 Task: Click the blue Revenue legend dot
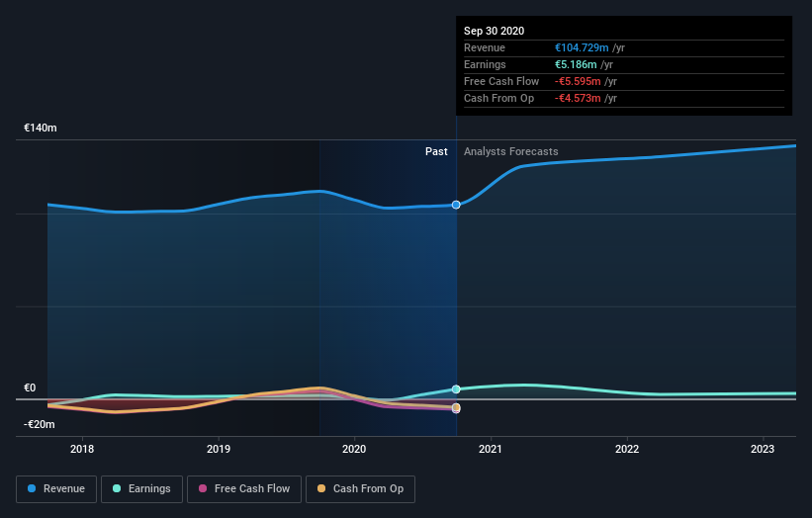pyautogui.click(x=32, y=488)
